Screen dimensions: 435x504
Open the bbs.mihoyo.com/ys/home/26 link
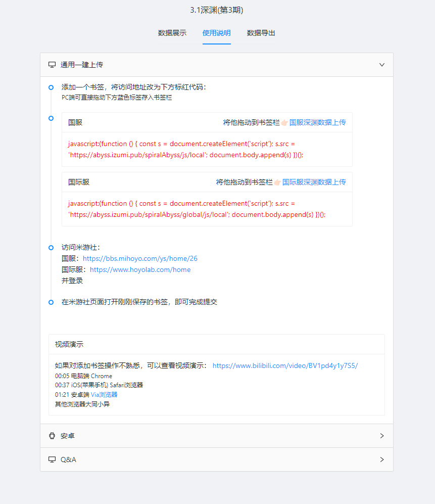tap(140, 258)
